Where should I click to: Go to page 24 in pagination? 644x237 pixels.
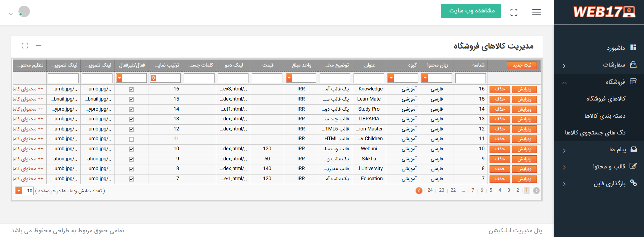coord(430,190)
